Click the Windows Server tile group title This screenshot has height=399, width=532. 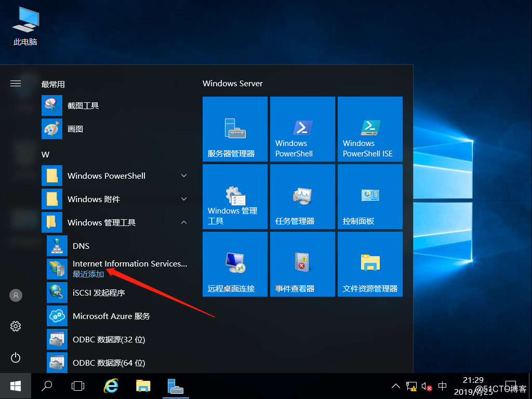[x=233, y=84]
